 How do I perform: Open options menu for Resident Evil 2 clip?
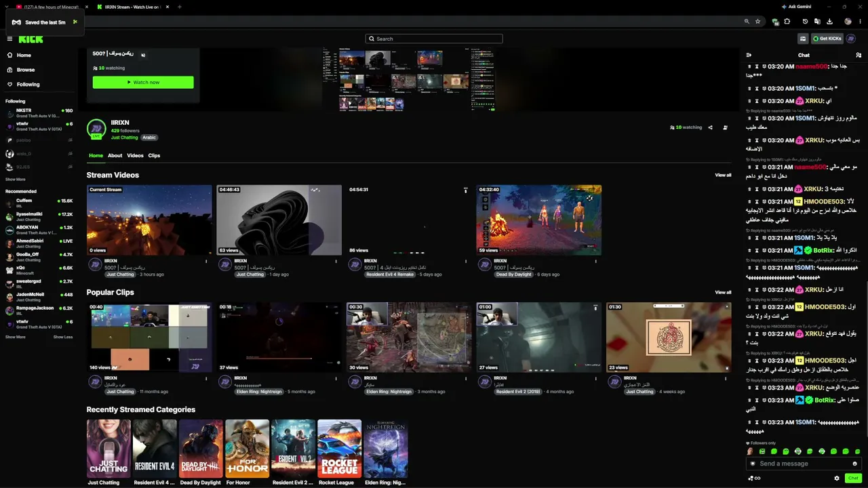tap(596, 378)
